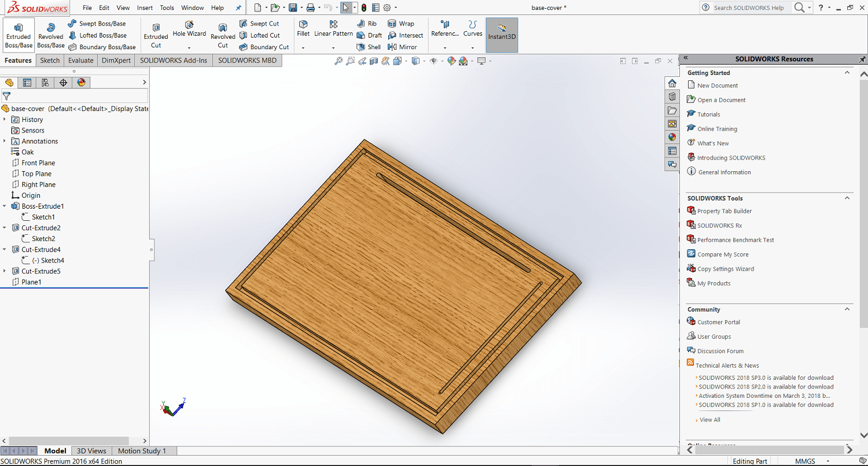Open the Options gear icon

[387, 8]
